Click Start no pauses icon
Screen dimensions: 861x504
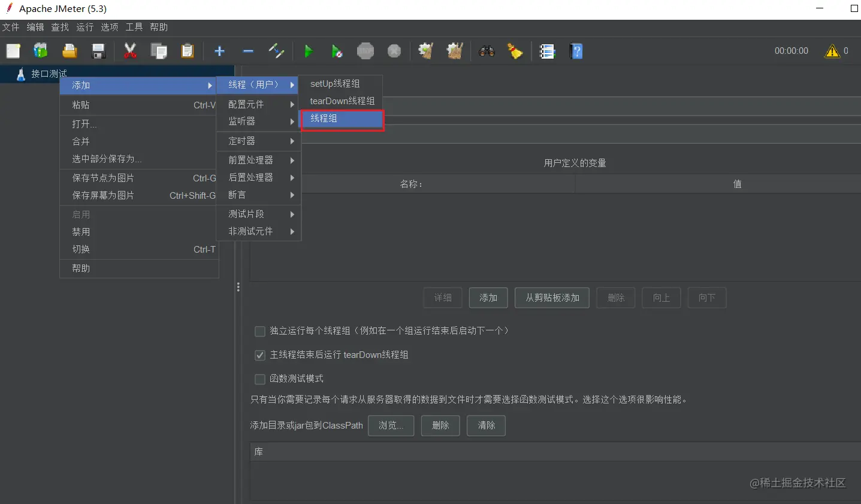(337, 51)
